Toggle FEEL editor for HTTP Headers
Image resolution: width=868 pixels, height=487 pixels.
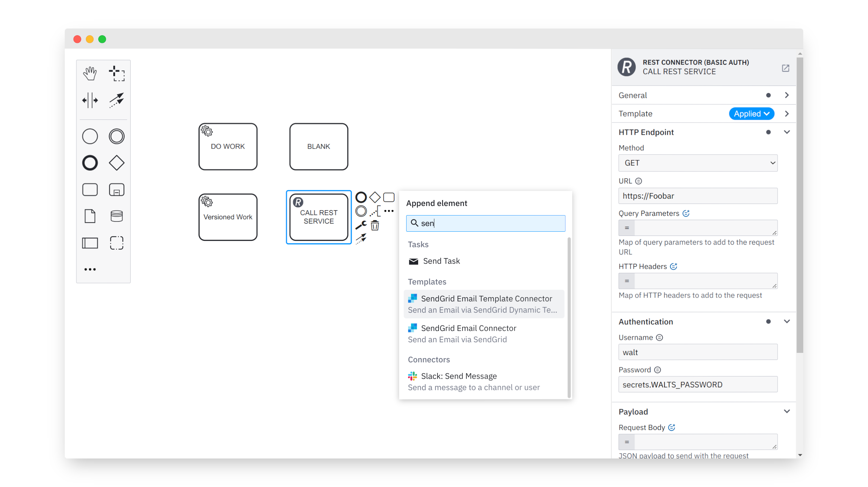673,267
